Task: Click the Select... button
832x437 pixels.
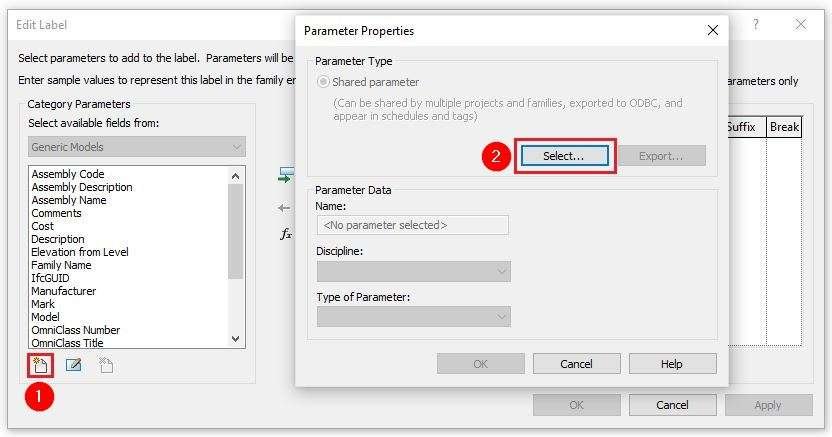Action: click(565, 156)
